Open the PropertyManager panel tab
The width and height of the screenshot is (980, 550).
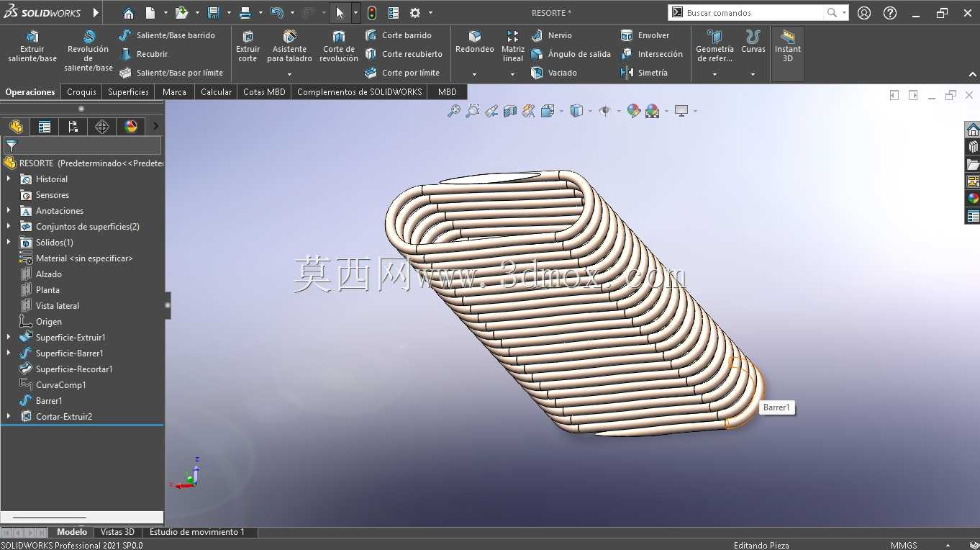pos(44,127)
